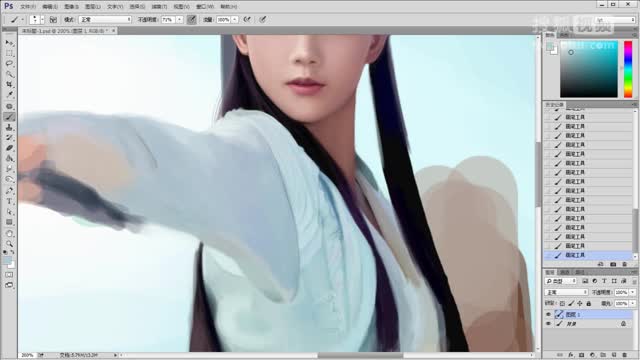Screen dimensions: 640x360
Task: Open the 编辑(E) menu
Action: tap(50, 7)
